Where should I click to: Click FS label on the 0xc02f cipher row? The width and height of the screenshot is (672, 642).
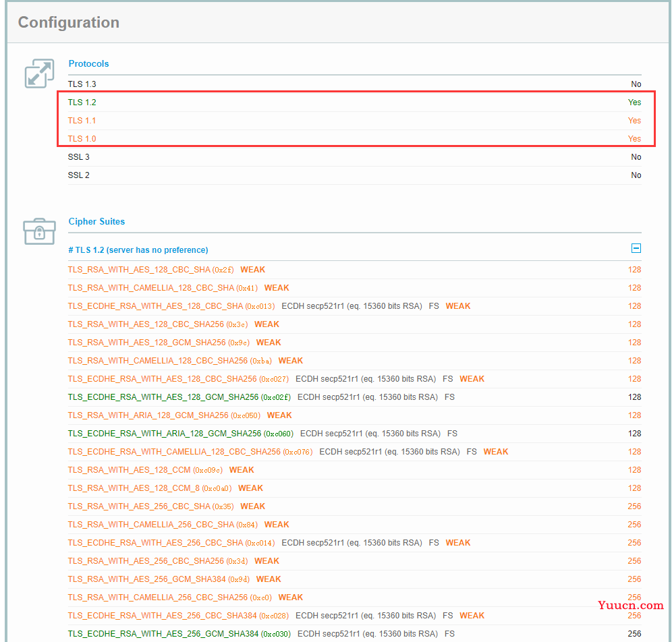click(449, 397)
